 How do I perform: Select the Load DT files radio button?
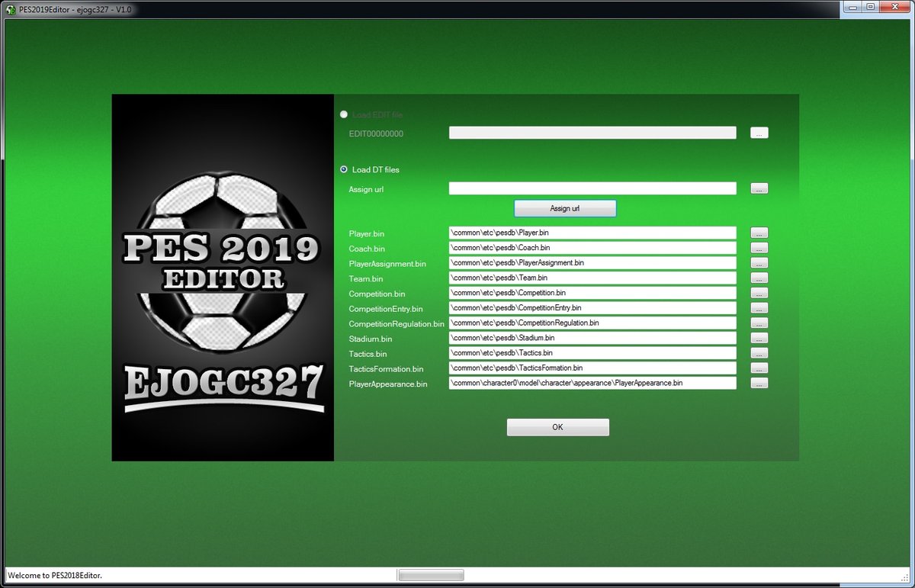click(x=344, y=169)
